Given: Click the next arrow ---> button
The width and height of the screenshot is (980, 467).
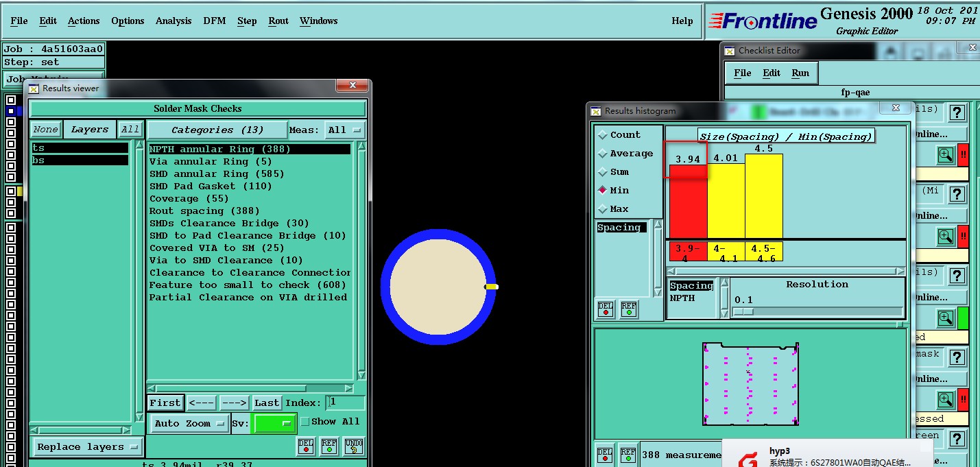Looking at the screenshot, I should 234,403.
